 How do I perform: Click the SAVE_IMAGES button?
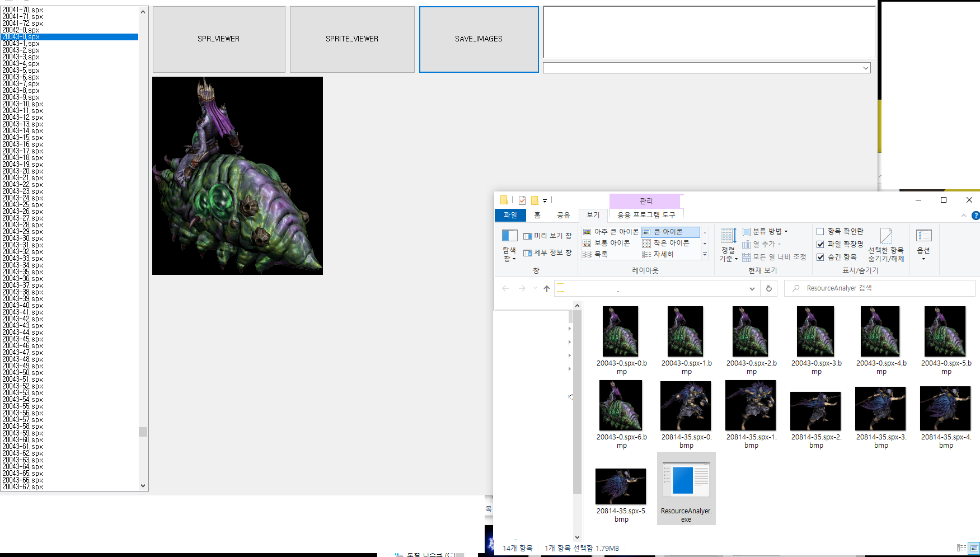point(479,39)
